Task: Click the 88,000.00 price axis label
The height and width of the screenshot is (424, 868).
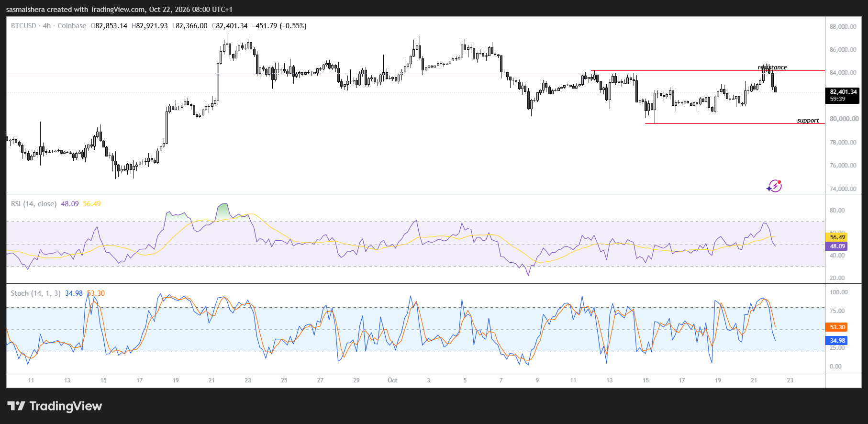Action: 843,27
